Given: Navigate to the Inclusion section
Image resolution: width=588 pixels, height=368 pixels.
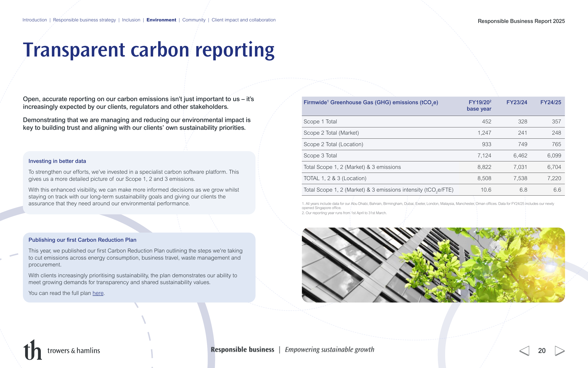Looking at the screenshot, I should pyautogui.click(x=131, y=20).
